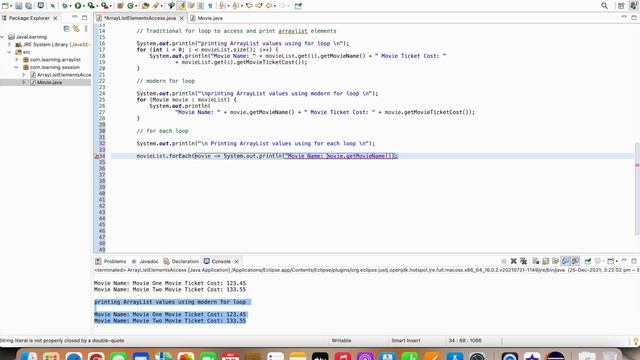Click line number 24 in the editor gutter
Image resolution: width=640 pixels, height=360 pixels.
click(x=102, y=93)
